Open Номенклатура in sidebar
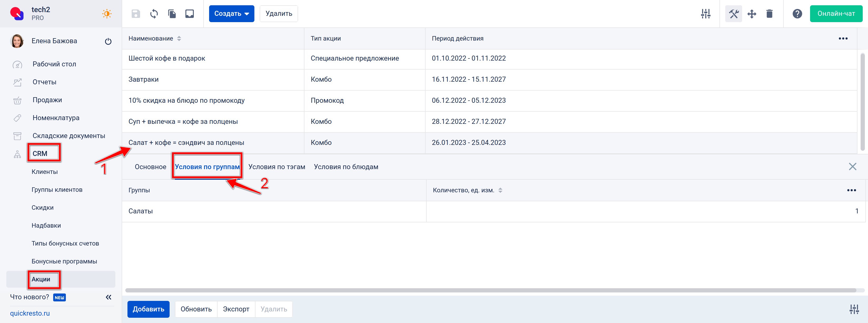 56,118
